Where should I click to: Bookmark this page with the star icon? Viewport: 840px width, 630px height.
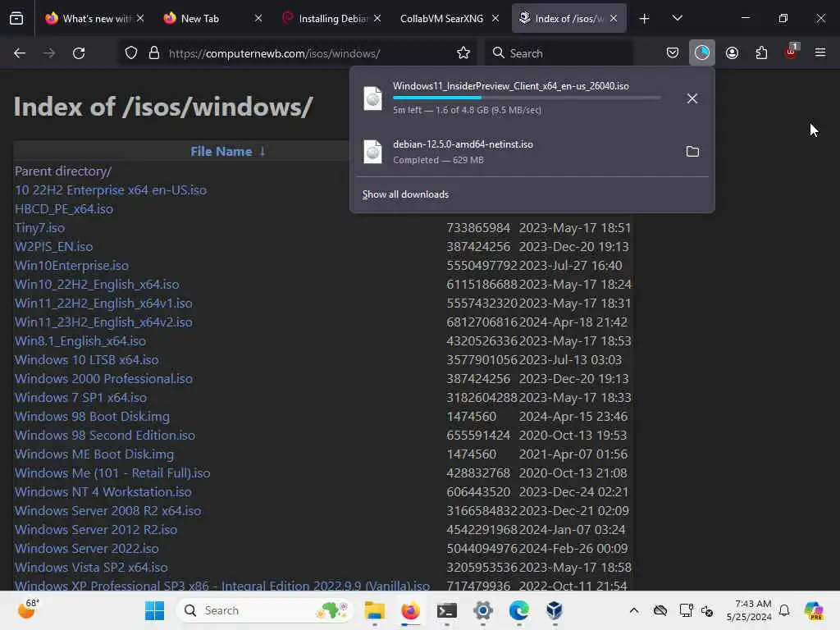pyautogui.click(x=463, y=53)
